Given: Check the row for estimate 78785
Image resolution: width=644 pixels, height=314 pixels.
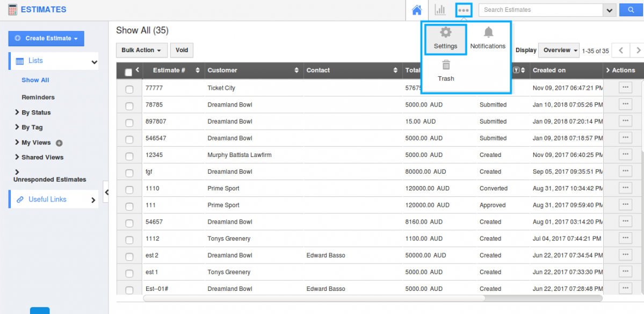Looking at the screenshot, I should (x=129, y=106).
